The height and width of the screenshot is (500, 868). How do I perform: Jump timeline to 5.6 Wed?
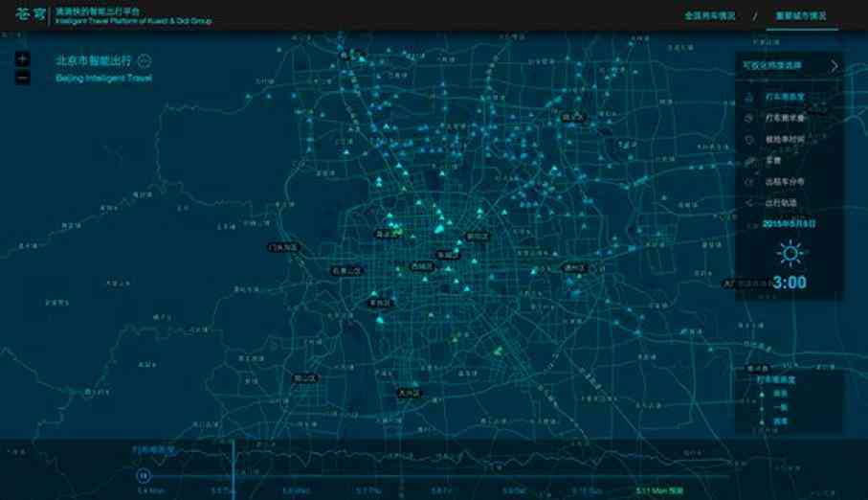click(x=296, y=491)
